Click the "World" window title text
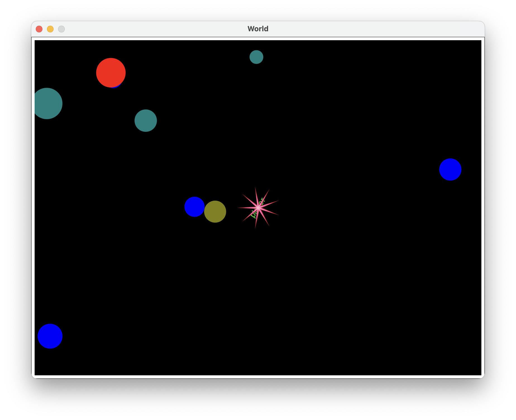516x420 pixels. coord(258,29)
